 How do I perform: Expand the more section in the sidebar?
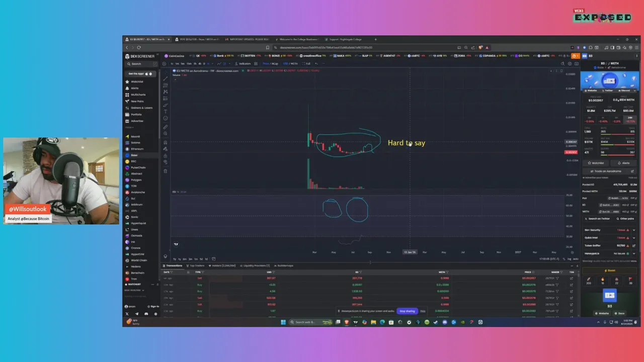(129, 128)
